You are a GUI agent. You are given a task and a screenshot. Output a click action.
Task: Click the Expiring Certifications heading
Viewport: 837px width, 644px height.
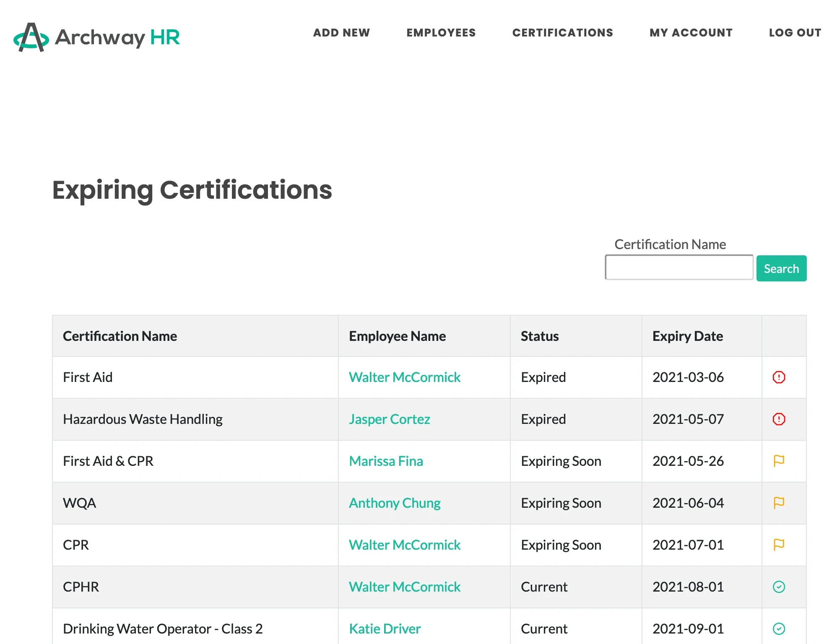[192, 190]
